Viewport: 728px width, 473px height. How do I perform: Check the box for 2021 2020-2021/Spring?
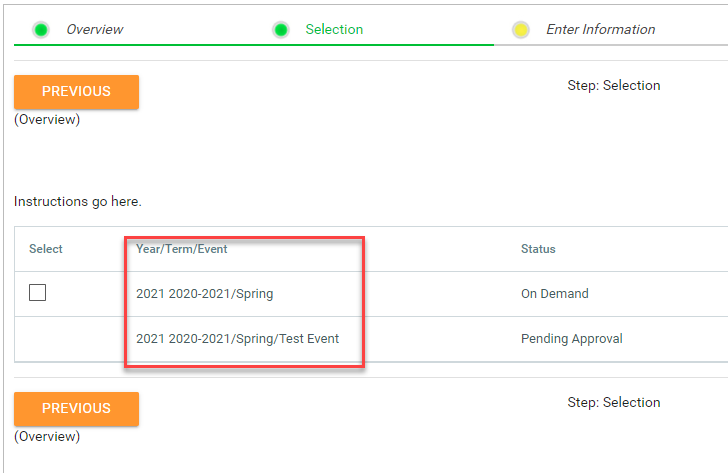point(38,293)
